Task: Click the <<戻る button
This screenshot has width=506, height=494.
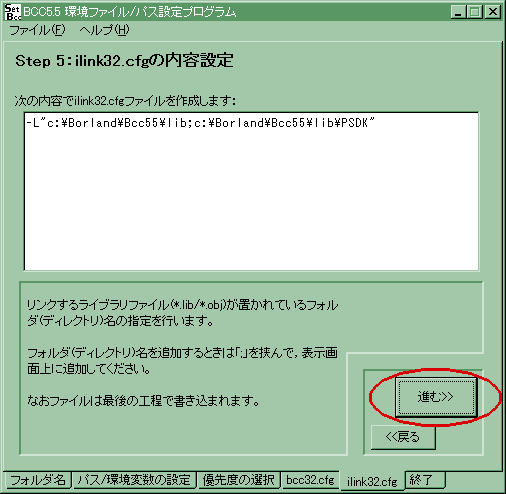Action: coord(403,437)
